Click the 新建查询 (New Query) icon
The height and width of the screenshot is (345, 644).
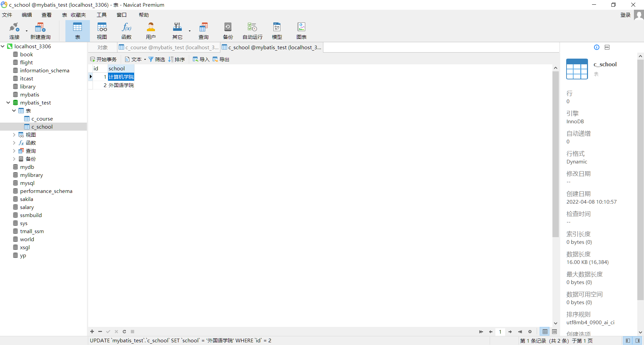click(x=40, y=31)
